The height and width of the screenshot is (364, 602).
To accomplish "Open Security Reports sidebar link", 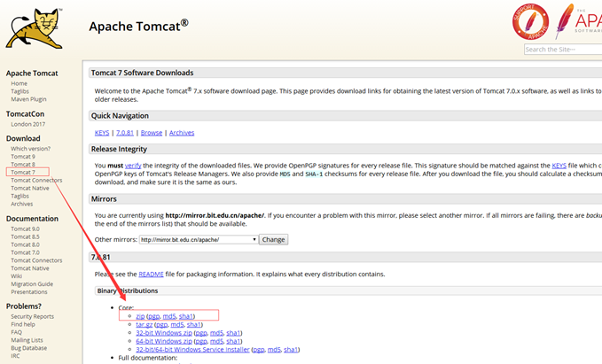I will (32, 317).
